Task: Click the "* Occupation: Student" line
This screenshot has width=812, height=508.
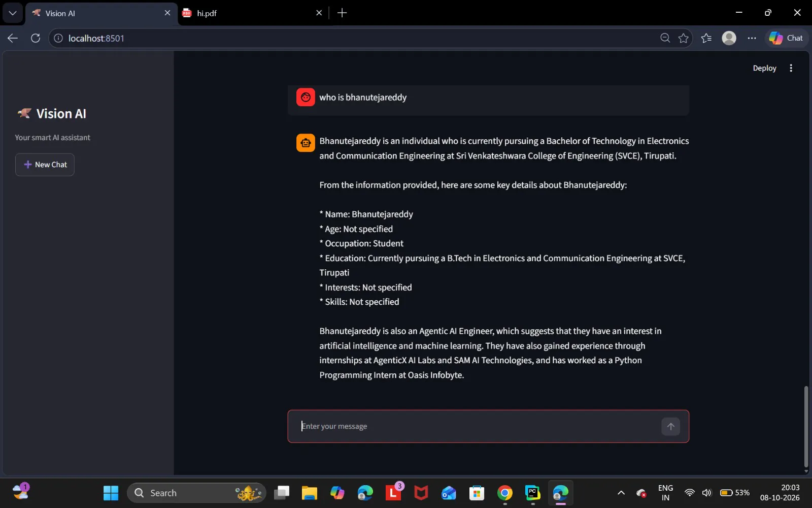Action: 361,243
